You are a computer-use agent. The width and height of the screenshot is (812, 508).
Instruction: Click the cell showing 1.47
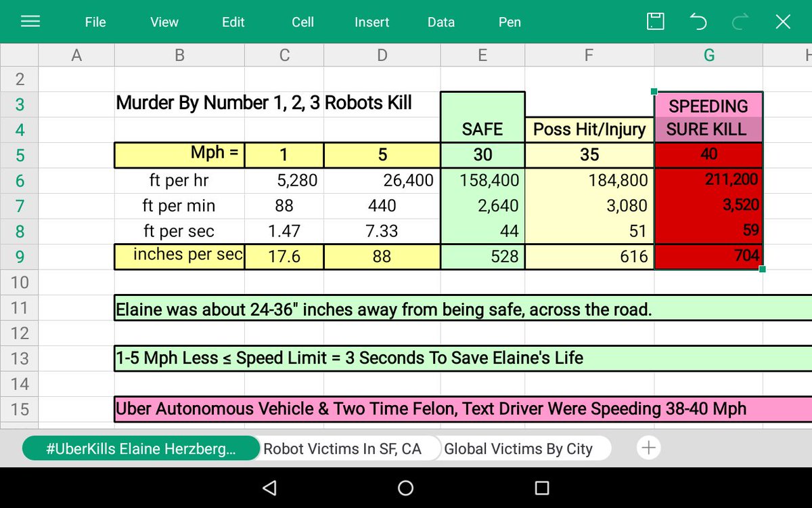click(284, 231)
